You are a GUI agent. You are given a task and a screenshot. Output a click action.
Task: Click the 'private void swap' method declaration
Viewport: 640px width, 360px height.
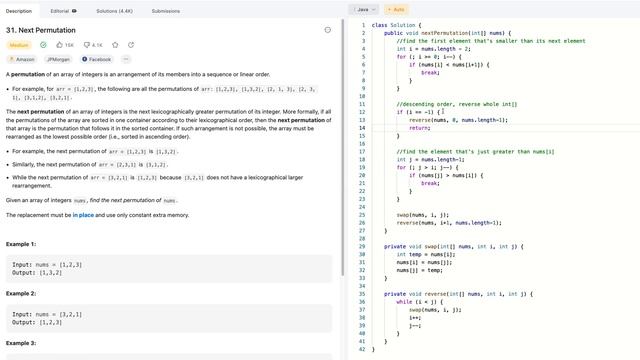click(453, 247)
